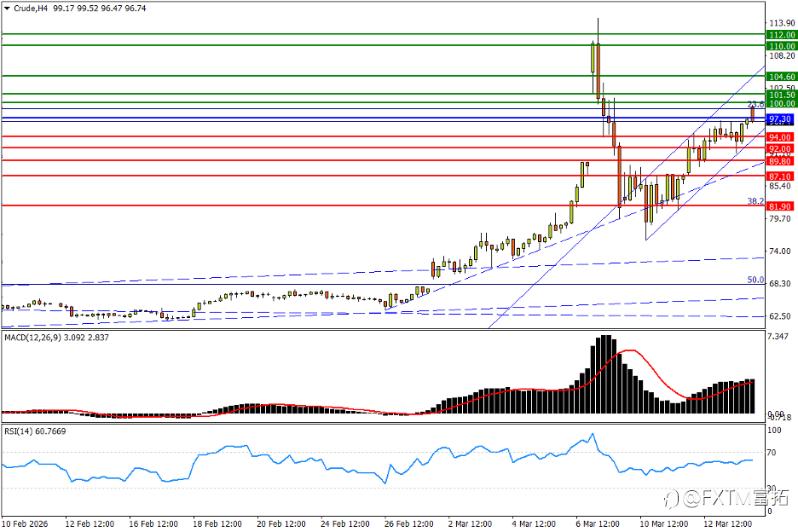
Task: Click the 6 Mar 12:00 time label
Action: pos(598,523)
